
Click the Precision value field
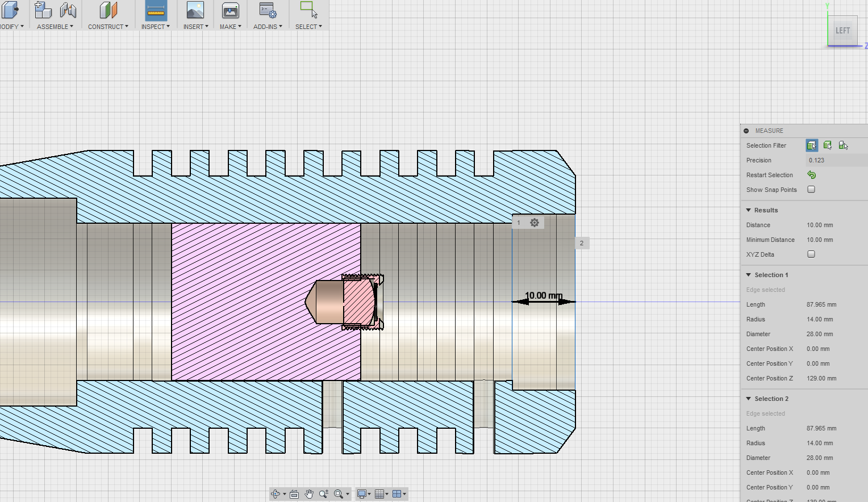tap(835, 160)
